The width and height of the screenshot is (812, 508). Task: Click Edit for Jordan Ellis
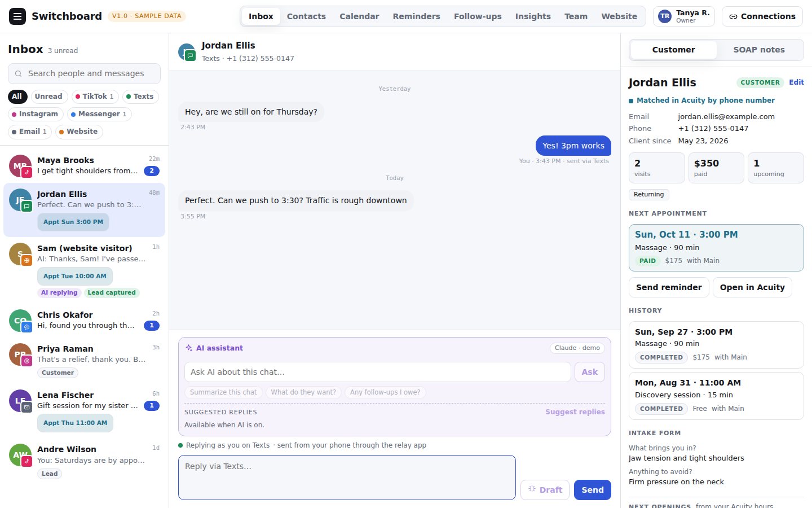[x=796, y=82]
